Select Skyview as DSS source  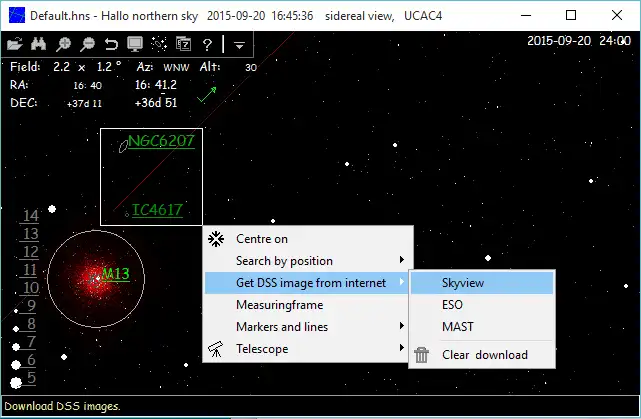point(482,283)
